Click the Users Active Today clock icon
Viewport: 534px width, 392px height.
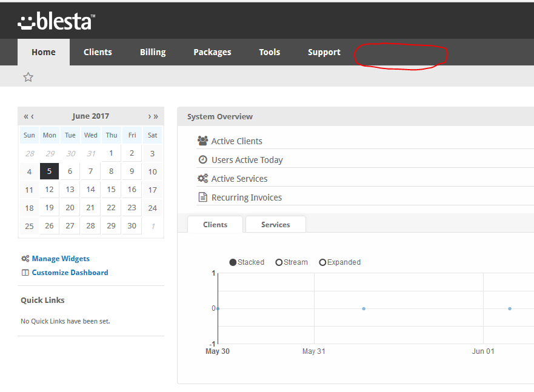(202, 159)
